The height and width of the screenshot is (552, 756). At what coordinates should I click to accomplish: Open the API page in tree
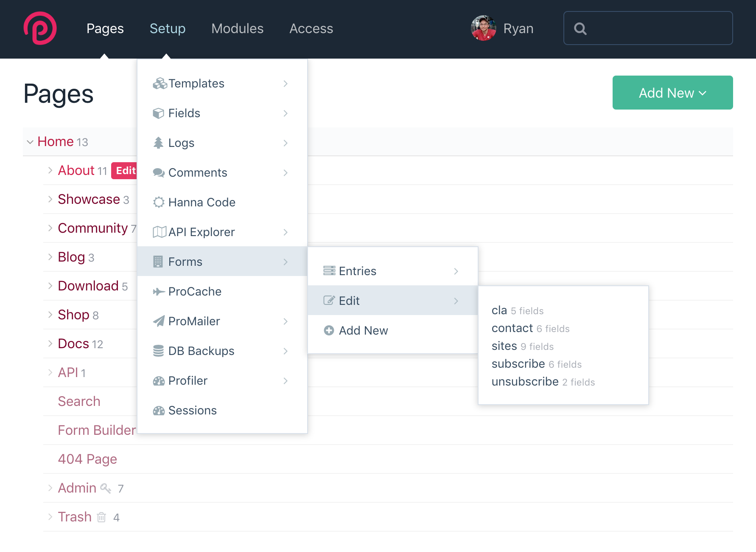pyautogui.click(x=68, y=372)
